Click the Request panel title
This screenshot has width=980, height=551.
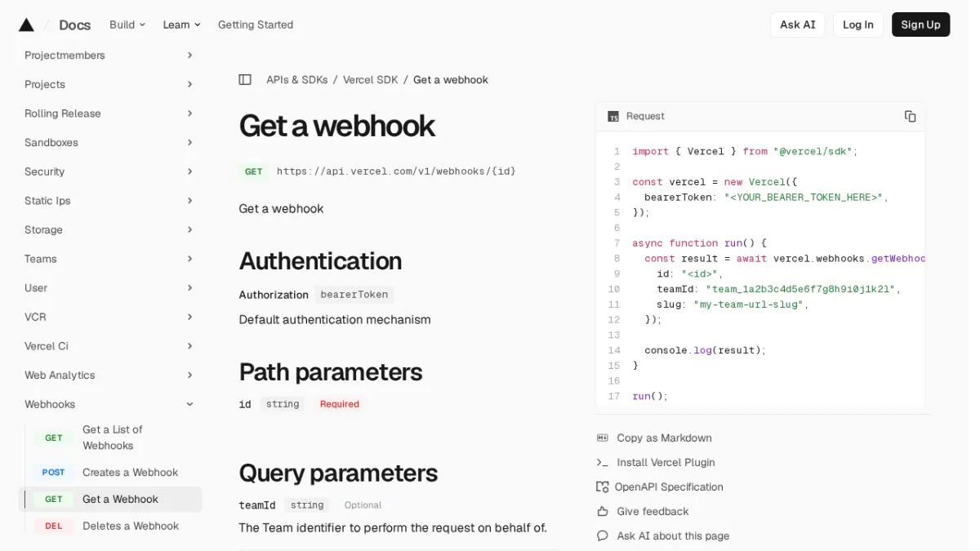coord(645,116)
